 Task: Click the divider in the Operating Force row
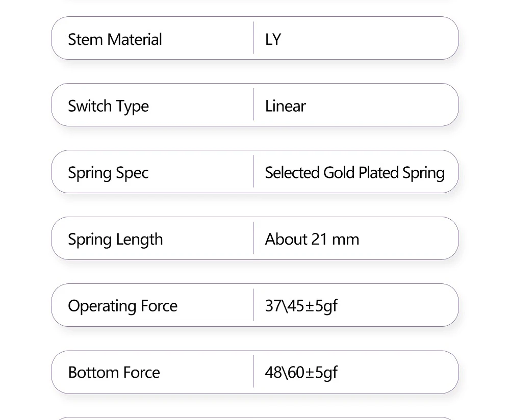point(253,305)
